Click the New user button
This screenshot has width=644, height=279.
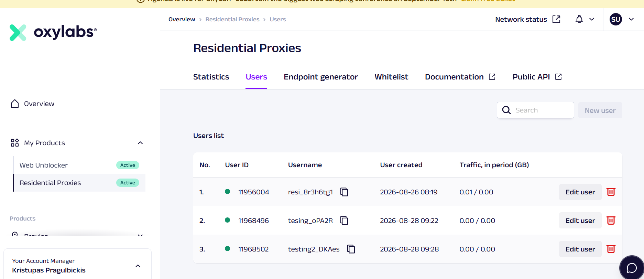click(x=600, y=110)
